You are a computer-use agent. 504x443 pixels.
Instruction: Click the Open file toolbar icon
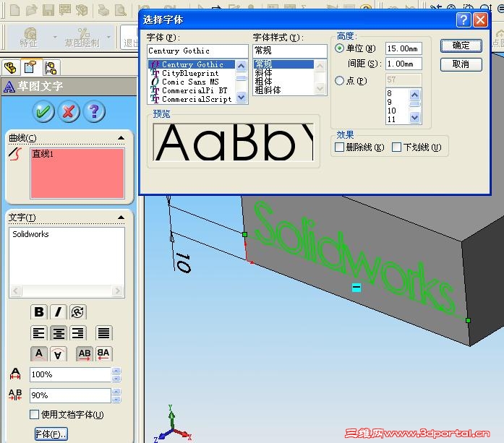click(32, 10)
